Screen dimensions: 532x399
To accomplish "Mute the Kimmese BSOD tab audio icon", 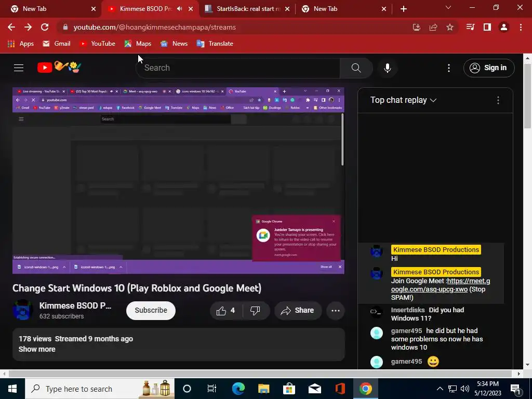I will pos(179,9).
